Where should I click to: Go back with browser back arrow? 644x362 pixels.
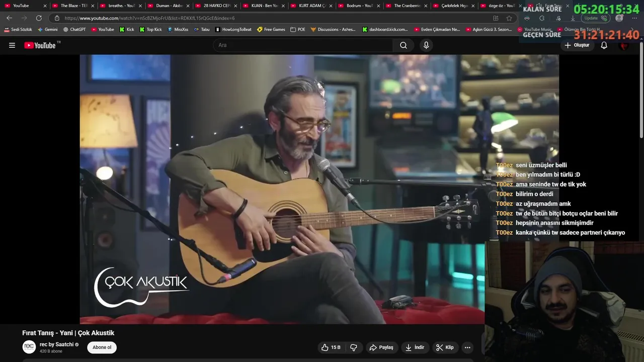9,18
